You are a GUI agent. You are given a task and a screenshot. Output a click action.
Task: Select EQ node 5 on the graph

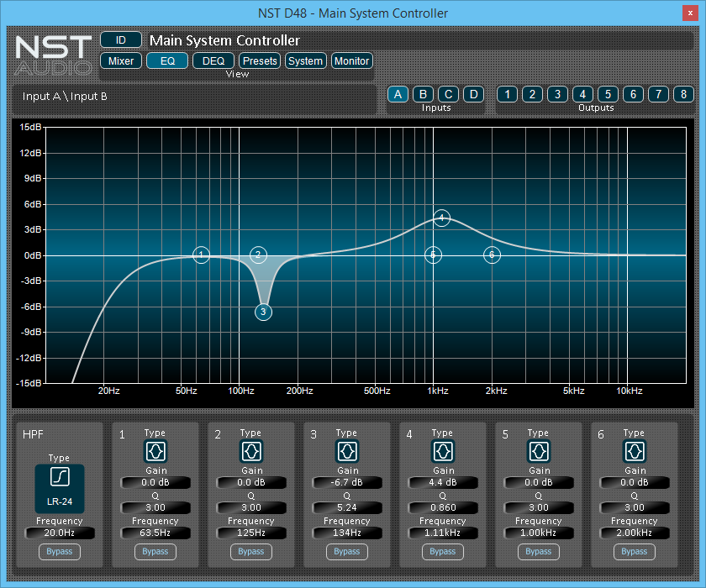[x=433, y=255]
